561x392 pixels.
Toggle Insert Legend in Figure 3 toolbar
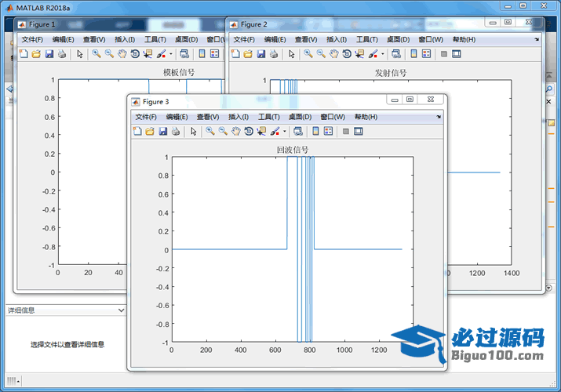tap(328, 132)
